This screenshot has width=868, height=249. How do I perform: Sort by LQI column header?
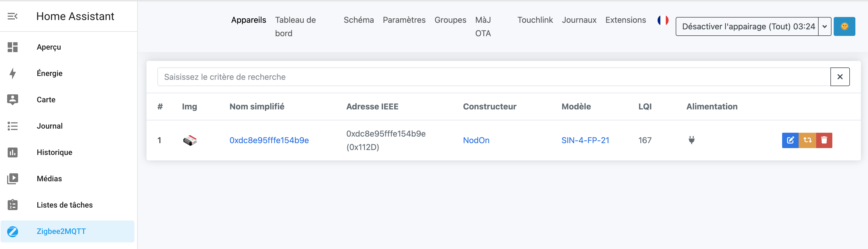click(x=645, y=106)
